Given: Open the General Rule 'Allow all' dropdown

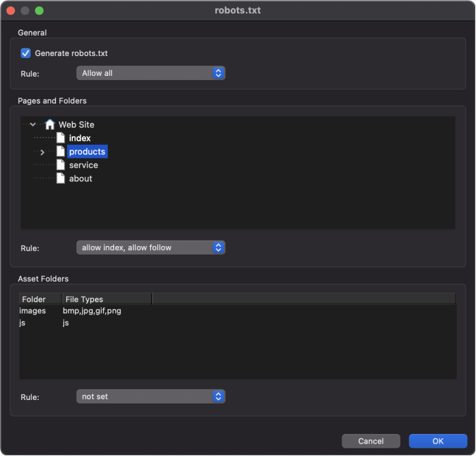Looking at the screenshot, I should click(150, 73).
